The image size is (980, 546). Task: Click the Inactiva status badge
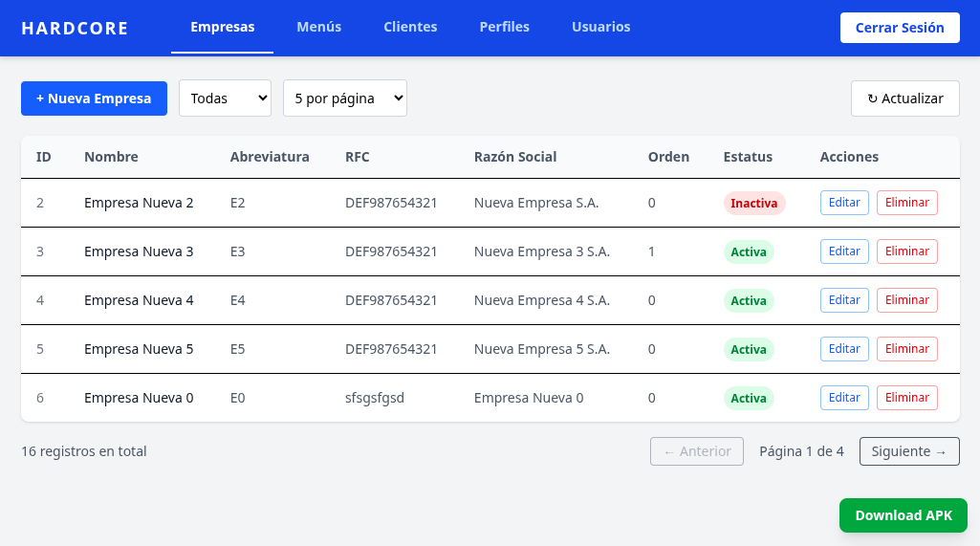click(x=754, y=204)
